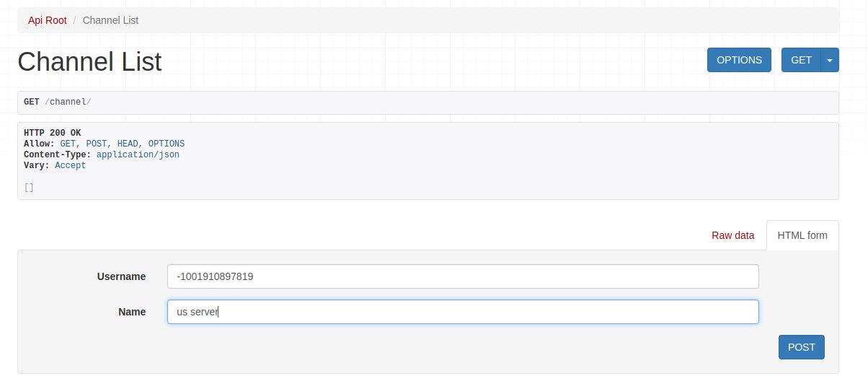Screen dimensions: 868x389
Task: Click the Channel List breadcrumb item
Action: coord(110,20)
